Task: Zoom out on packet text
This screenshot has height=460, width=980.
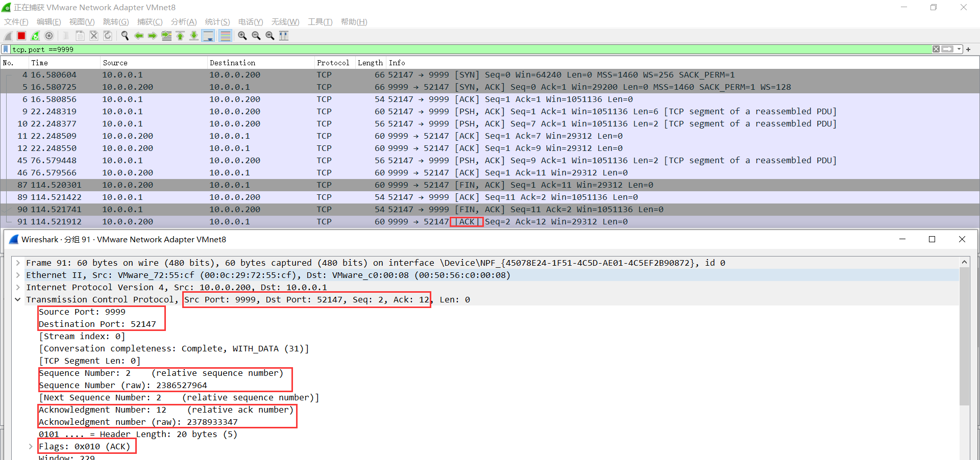Action: 256,36
